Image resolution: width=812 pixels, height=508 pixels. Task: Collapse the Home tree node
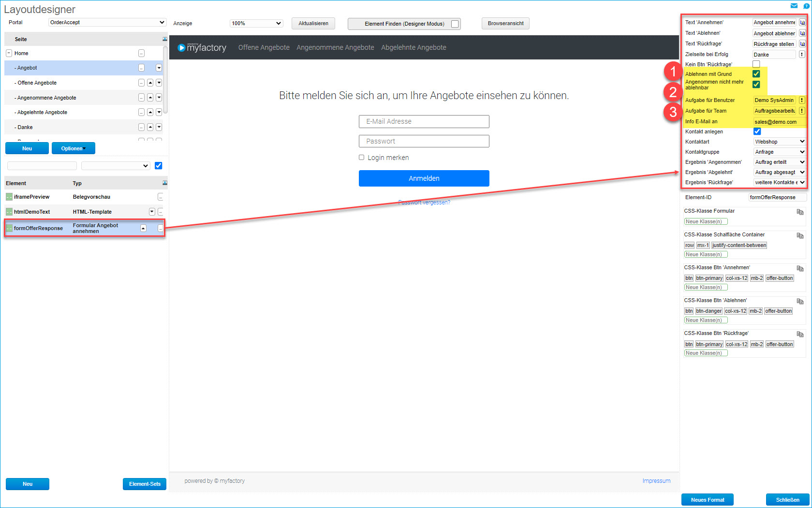click(x=9, y=53)
